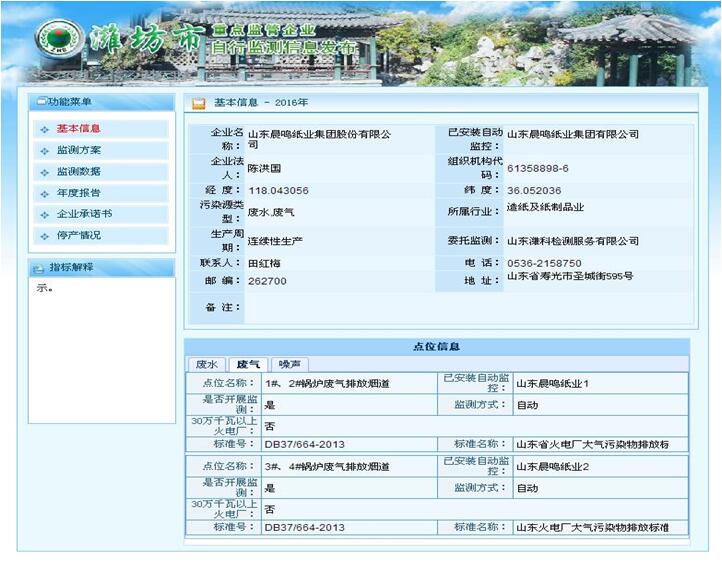
Task: Switch to the 噪声 tab
Action: [293, 365]
